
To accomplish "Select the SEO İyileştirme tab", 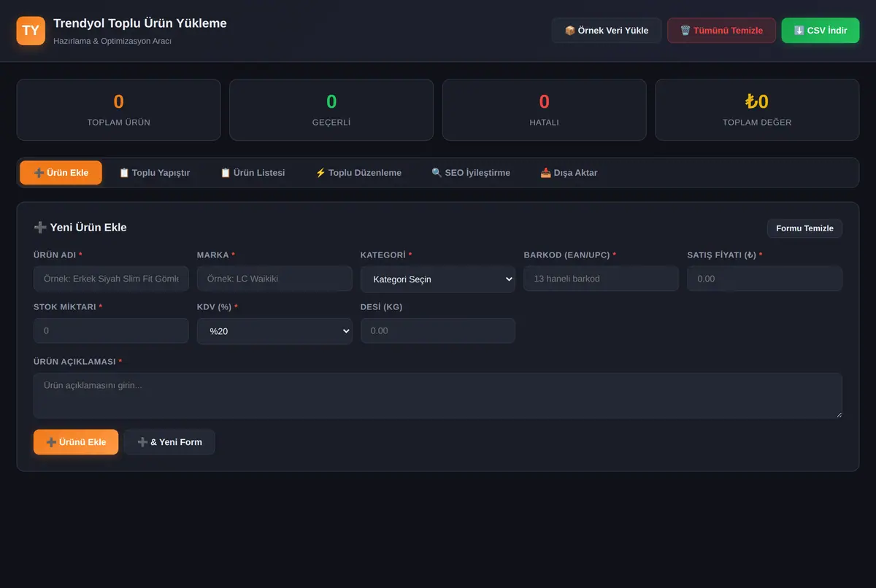I will pos(471,173).
